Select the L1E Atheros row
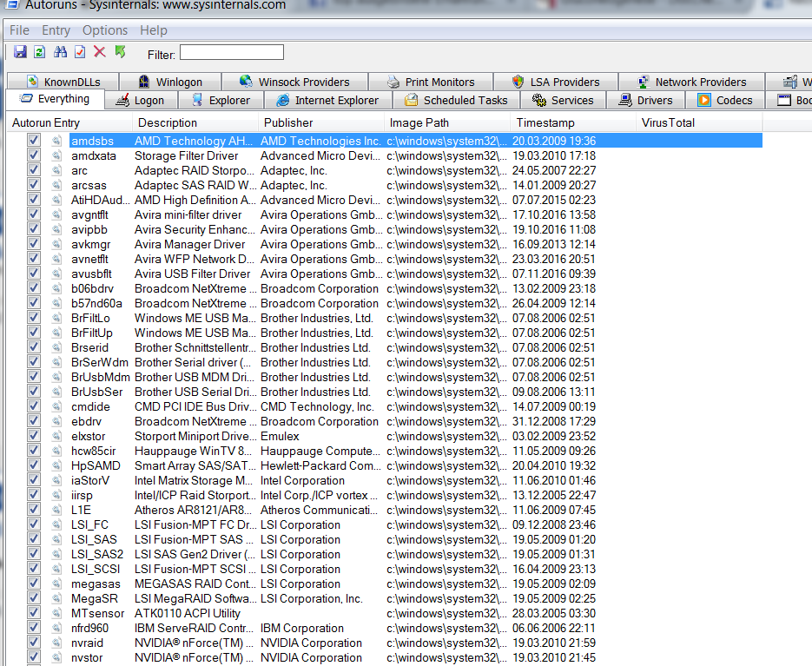This screenshot has width=812, height=666. tap(384, 510)
